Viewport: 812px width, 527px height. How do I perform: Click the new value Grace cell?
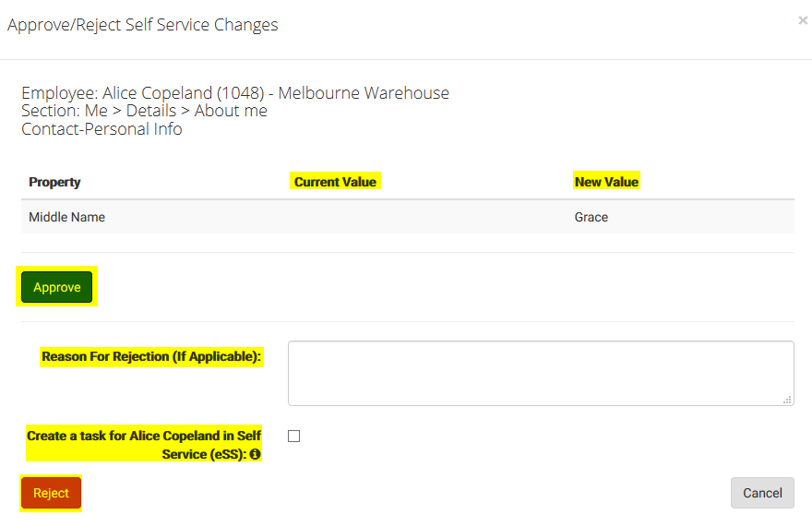(x=591, y=217)
